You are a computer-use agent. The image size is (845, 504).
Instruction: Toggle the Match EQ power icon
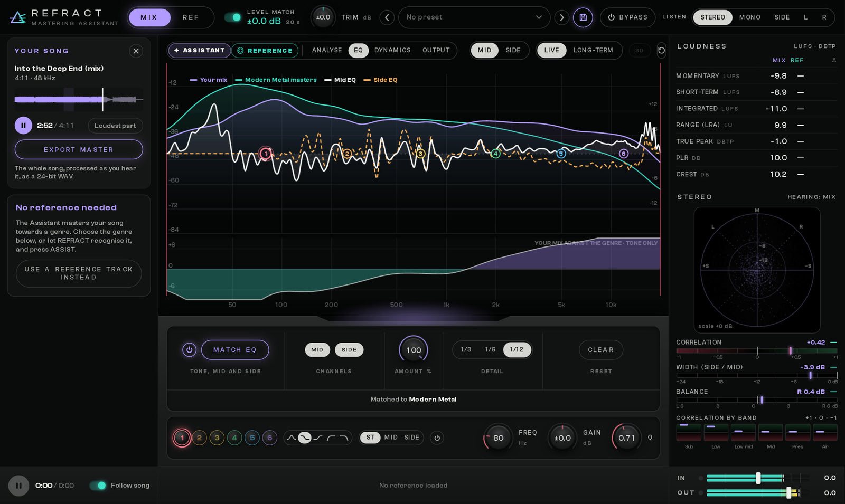(189, 350)
